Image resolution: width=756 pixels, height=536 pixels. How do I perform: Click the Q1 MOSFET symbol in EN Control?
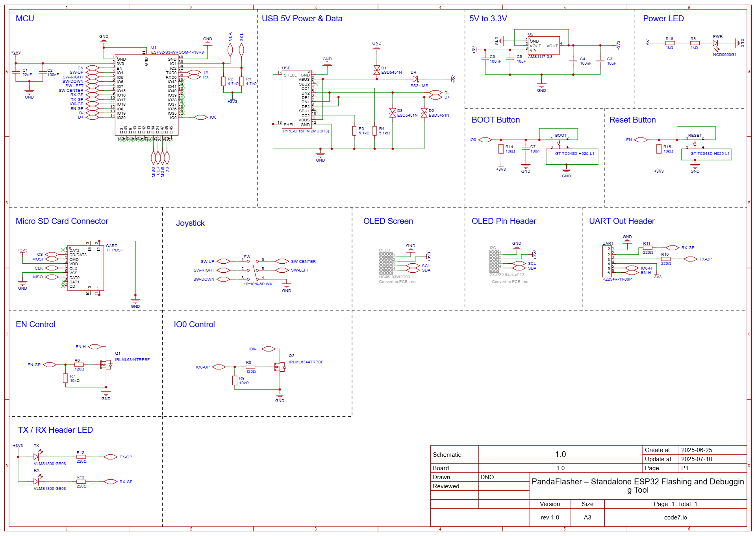(x=106, y=365)
